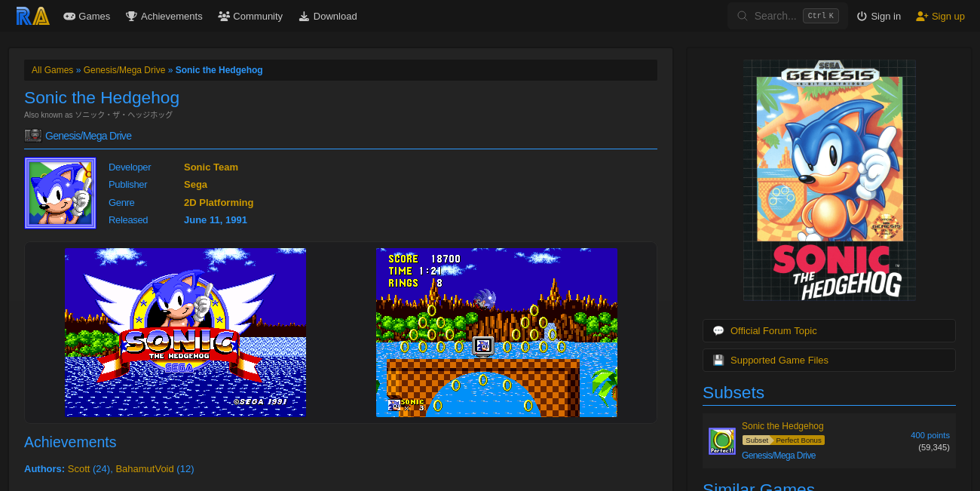Click the add-user icon beside Sign up
980x491 pixels.
(x=922, y=16)
